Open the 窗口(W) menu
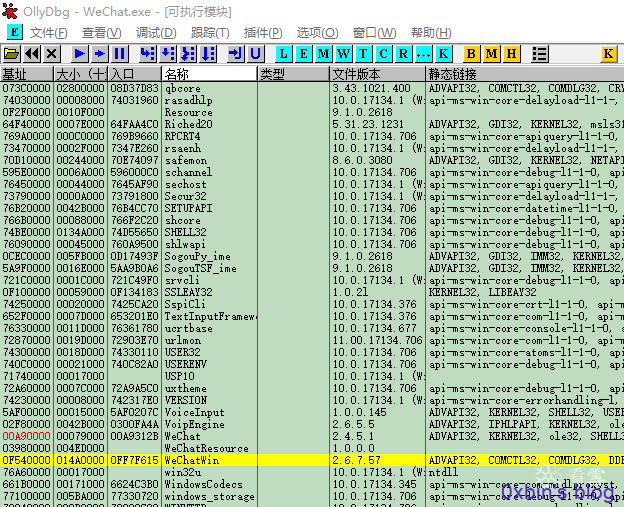 374,33
